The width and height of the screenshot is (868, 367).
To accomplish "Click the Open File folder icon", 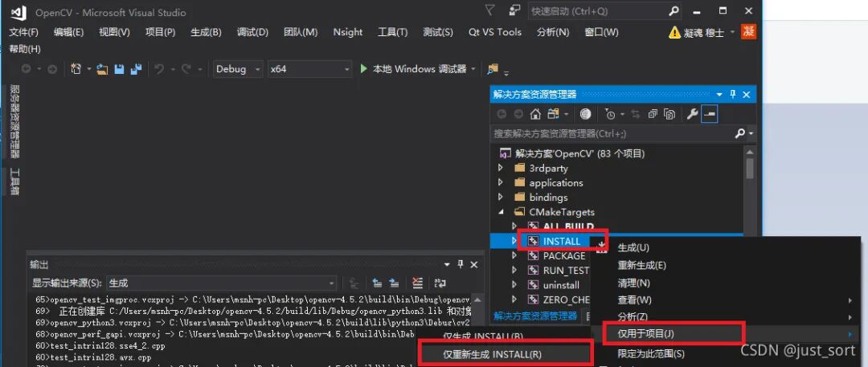I will pos(102,69).
